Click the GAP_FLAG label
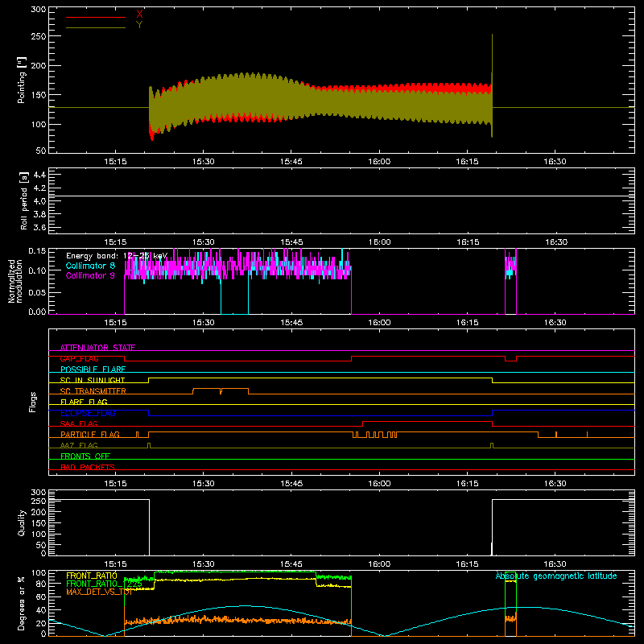 tap(79, 358)
